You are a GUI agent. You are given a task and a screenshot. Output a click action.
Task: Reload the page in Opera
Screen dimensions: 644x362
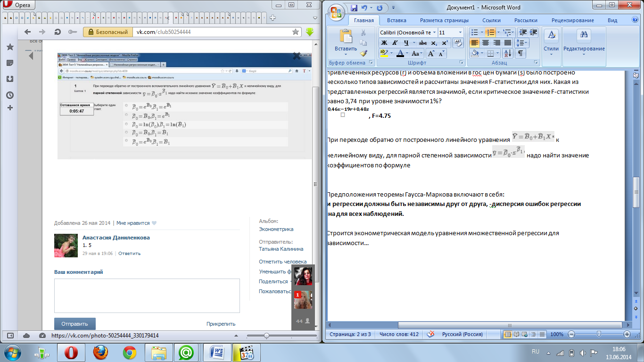(58, 32)
